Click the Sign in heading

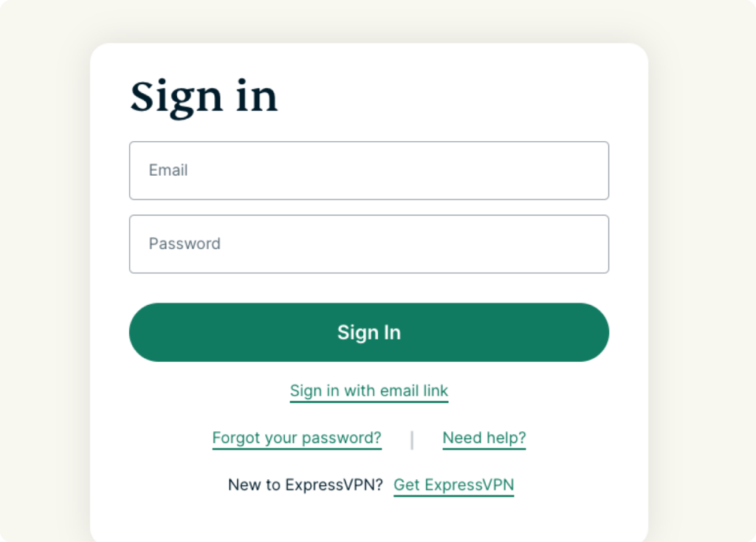(x=205, y=97)
